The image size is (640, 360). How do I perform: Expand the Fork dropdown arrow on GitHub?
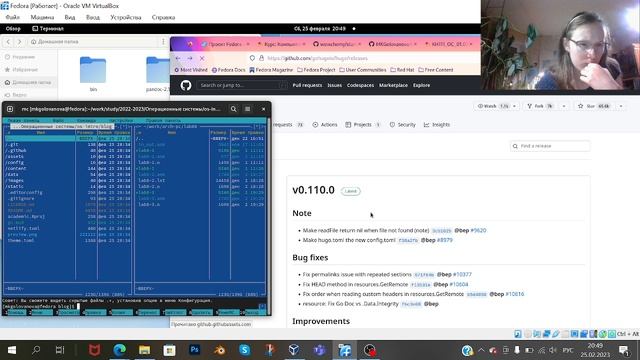[x=564, y=106]
